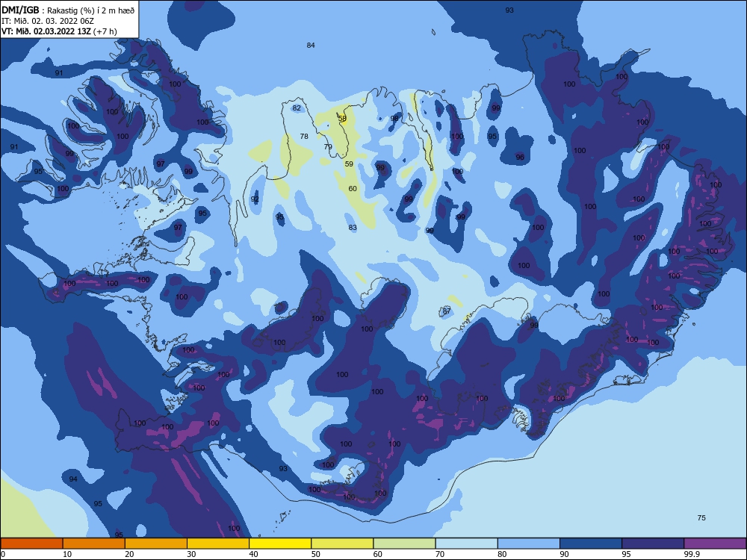Select the map value 59
The width and height of the screenshot is (747, 560).
pyautogui.click(x=349, y=164)
